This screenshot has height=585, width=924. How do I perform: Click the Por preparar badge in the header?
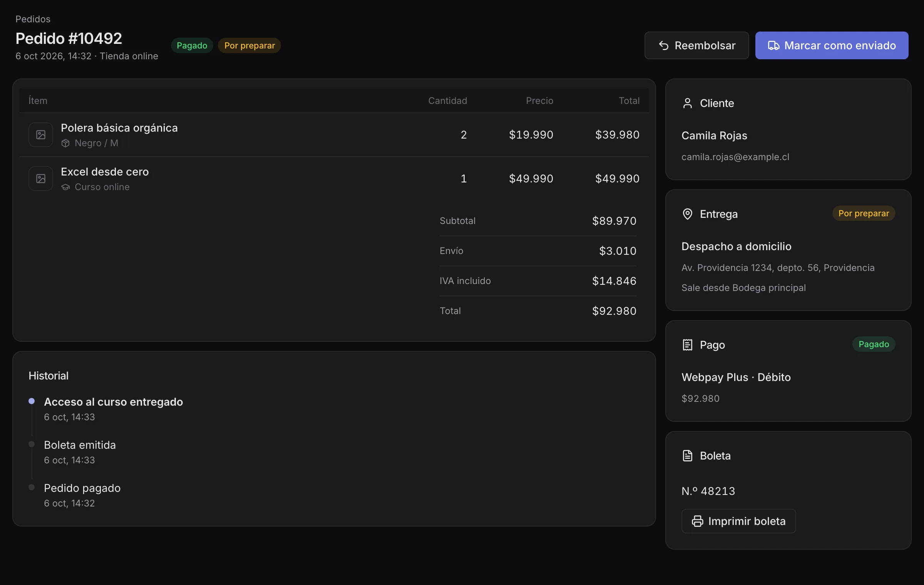click(249, 45)
